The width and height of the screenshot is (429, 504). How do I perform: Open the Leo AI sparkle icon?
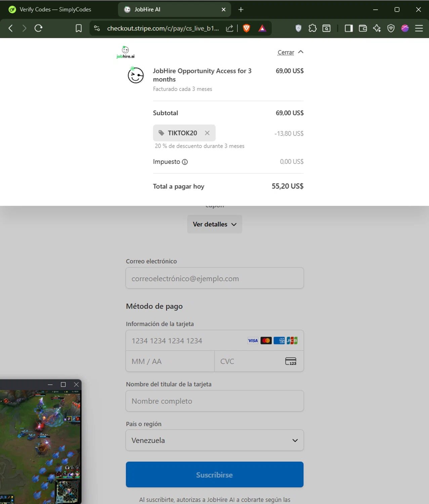pos(377,28)
